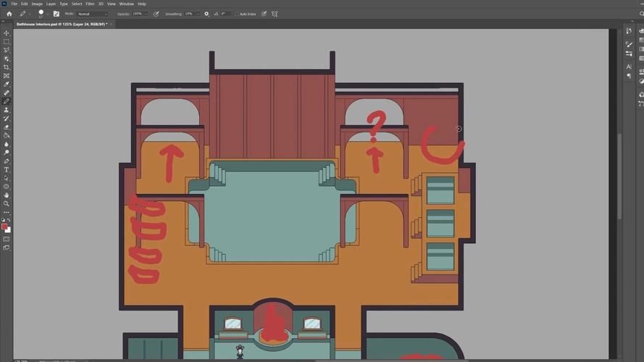
Task: Open the brush preset picker
Action: coord(42,14)
